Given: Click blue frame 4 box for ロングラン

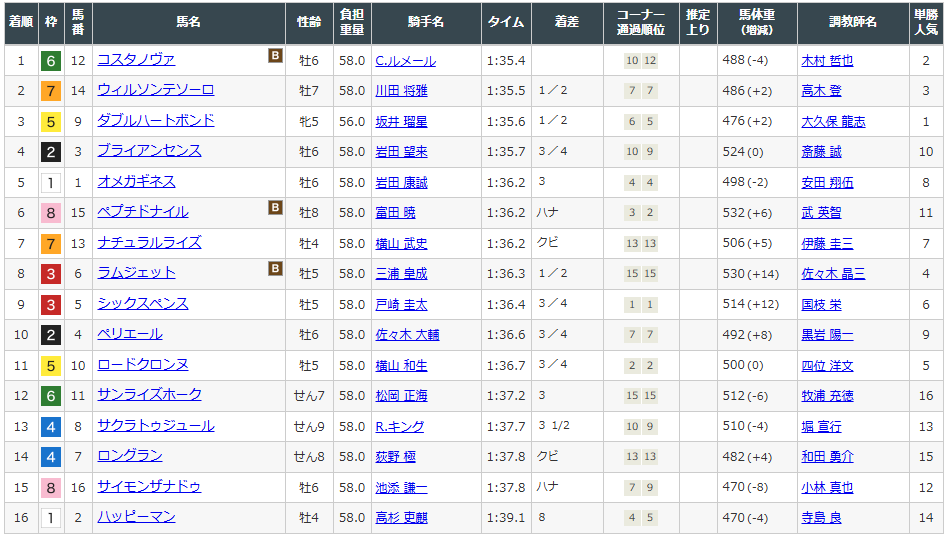Looking at the screenshot, I should [50, 457].
